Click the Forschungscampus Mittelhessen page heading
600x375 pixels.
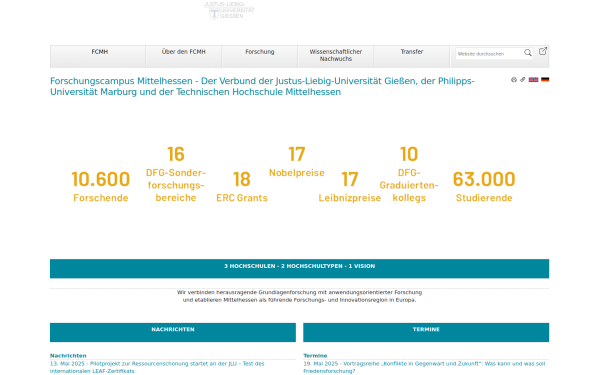pyautogui.click(x=262, y=86)
